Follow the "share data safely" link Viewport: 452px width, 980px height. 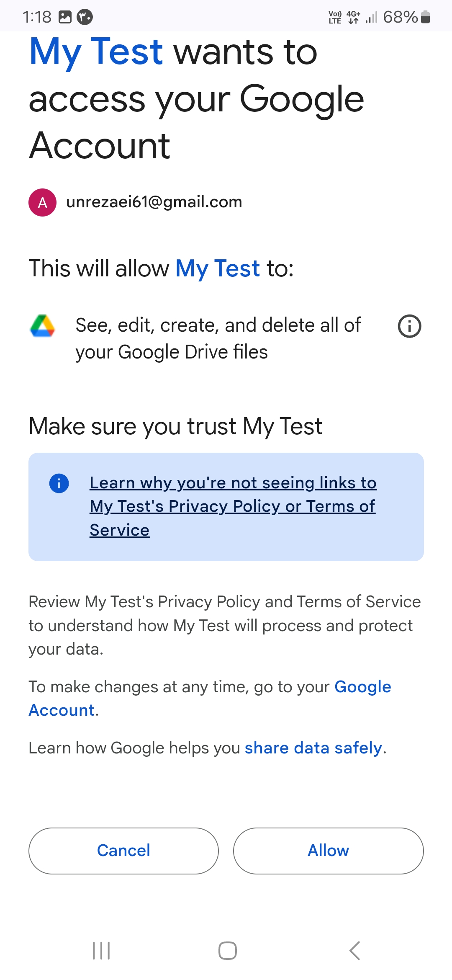tap(313, 748)
